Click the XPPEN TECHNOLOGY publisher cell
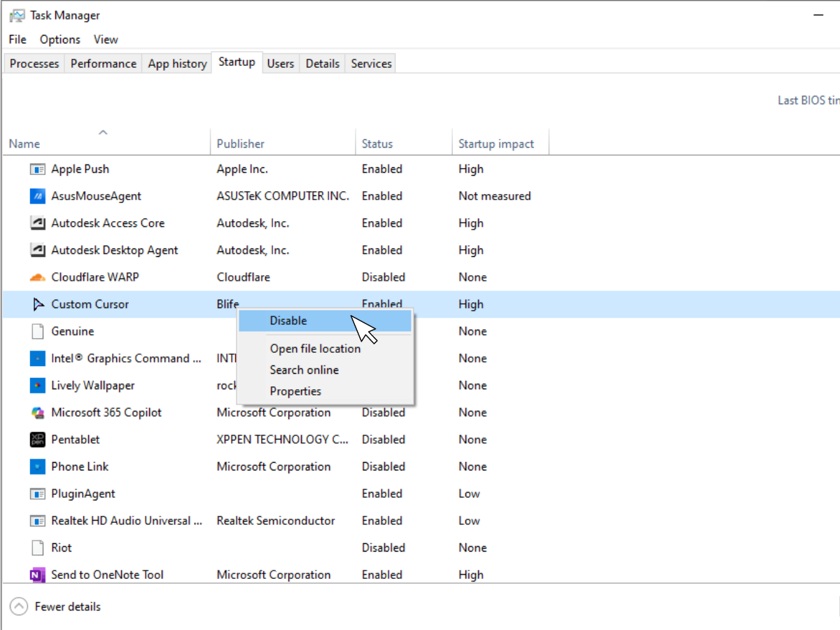This screenshot has width=840, height=630. (283, 440)
